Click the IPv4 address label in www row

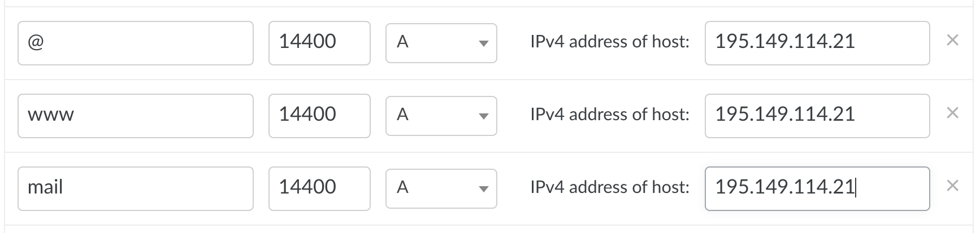pos(609,115)
